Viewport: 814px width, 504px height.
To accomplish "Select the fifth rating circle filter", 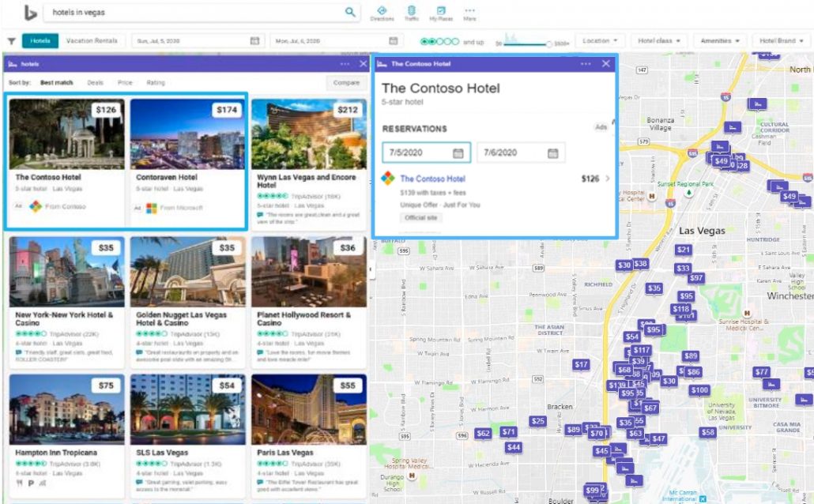I will pos(454,41).
